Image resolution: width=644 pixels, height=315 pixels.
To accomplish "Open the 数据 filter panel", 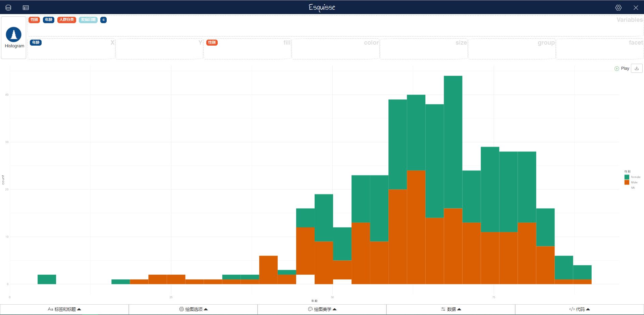I will (x=451, y=309).
